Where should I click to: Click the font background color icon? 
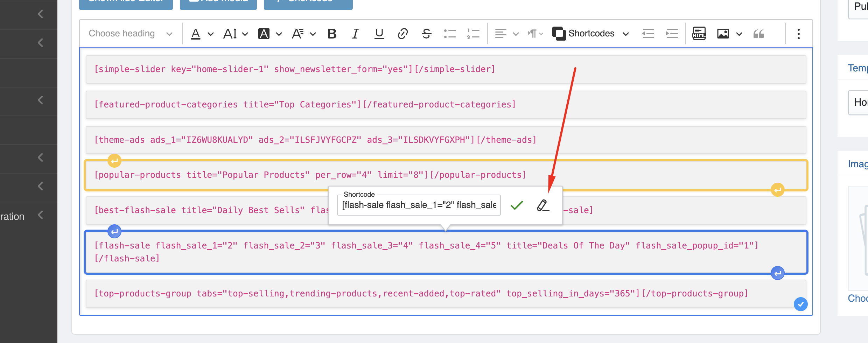click(x=264, y=34)
